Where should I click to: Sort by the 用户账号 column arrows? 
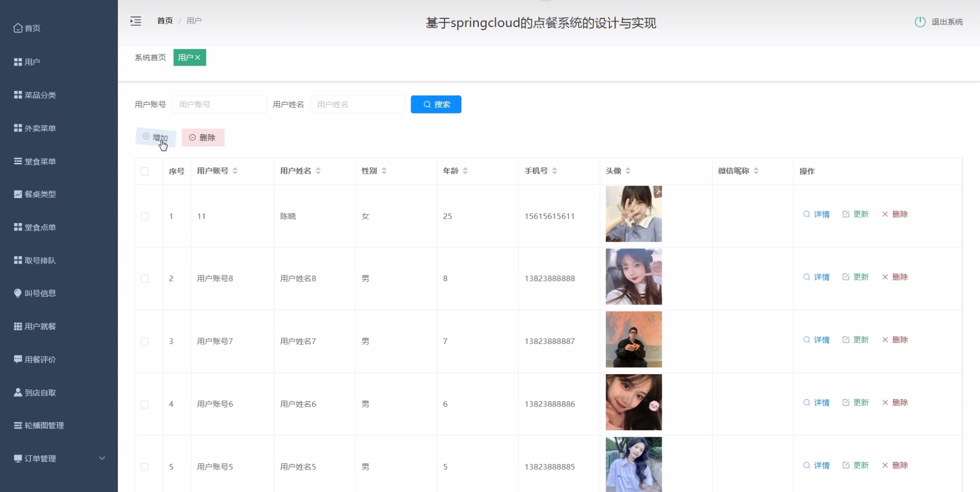235,171
